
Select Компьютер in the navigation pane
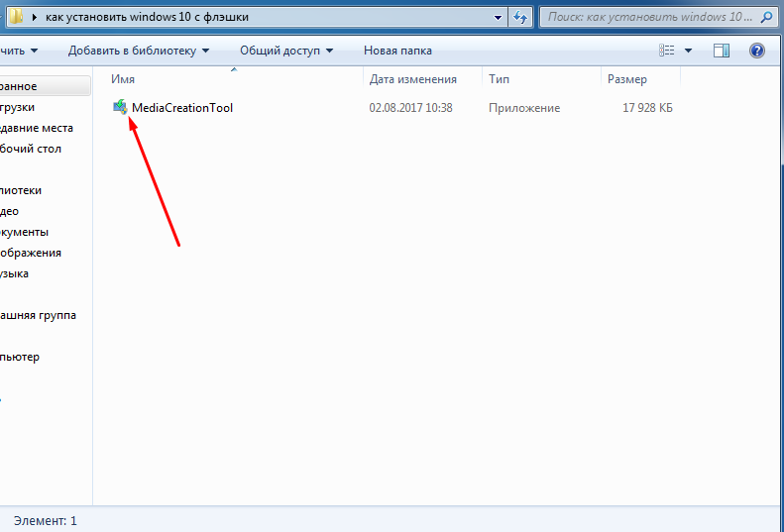(x=20, y=357)
